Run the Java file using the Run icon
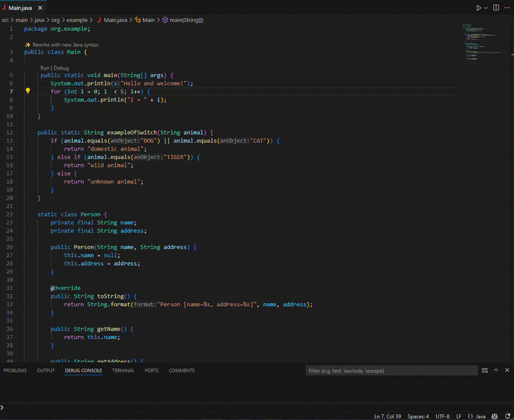 [x=479, y=7]
